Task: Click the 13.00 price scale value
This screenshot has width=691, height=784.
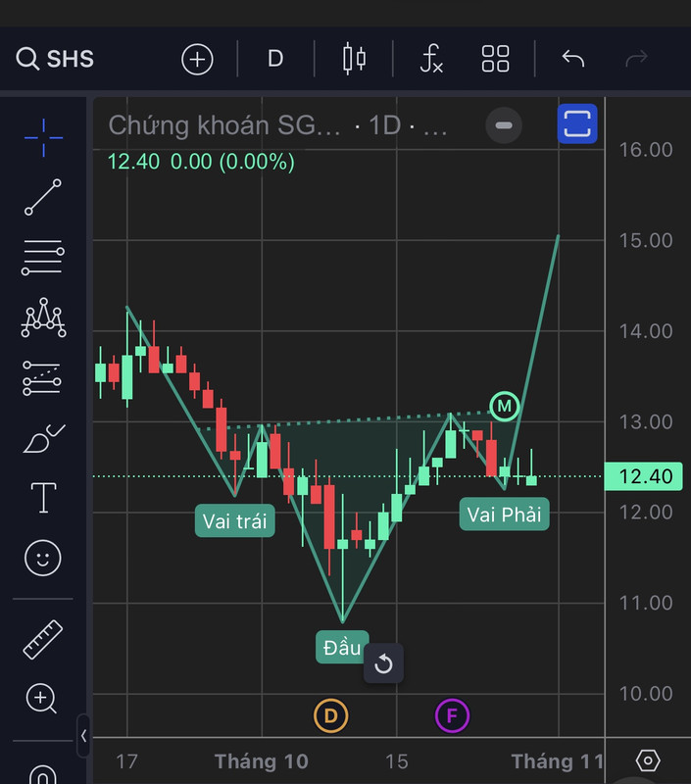Action: tap(646, 422)
